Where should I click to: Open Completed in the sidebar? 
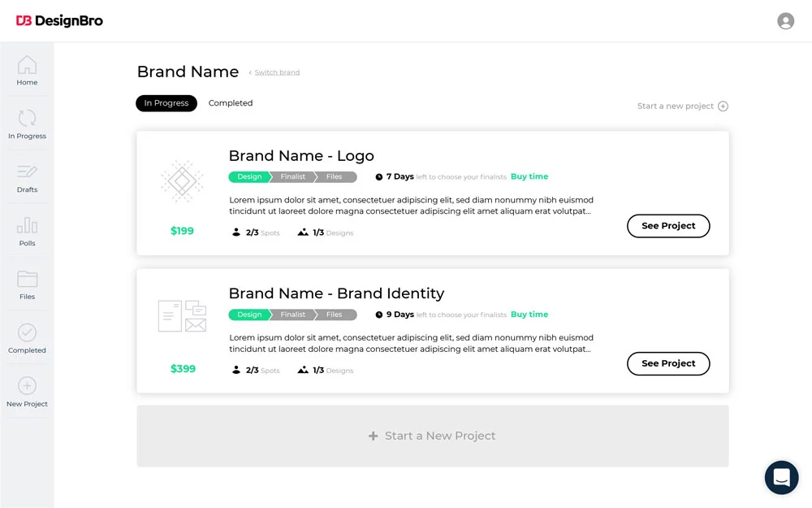27,338
